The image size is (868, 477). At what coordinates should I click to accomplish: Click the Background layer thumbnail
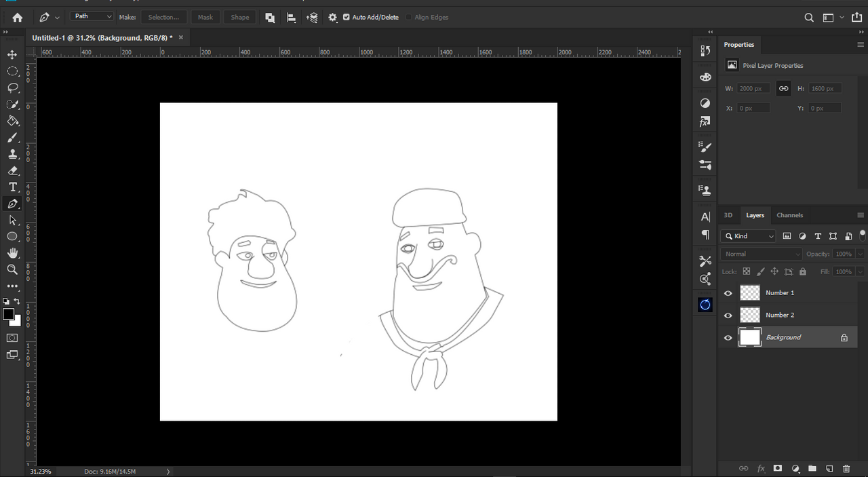749,337
